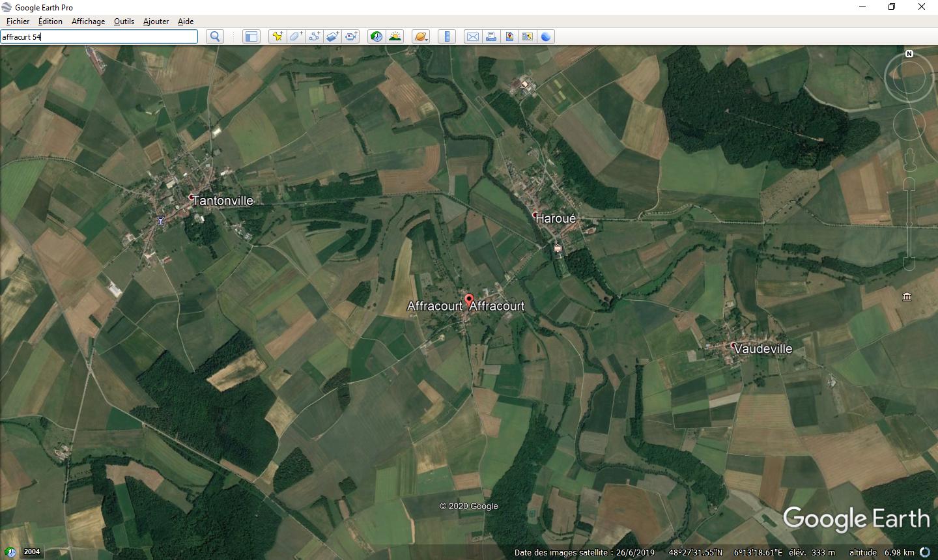The height and width of the screenshot is (560, 938).
Task: Open historical imagery clock at bottom-left
Action: pos(10,552)
